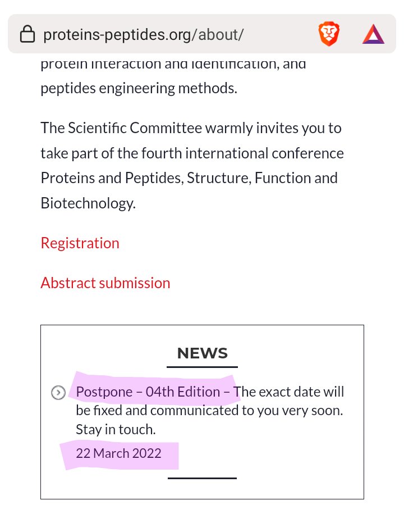Follow the Abstract submission link
This screenshot has width=404, height=532.
[105, 283]
